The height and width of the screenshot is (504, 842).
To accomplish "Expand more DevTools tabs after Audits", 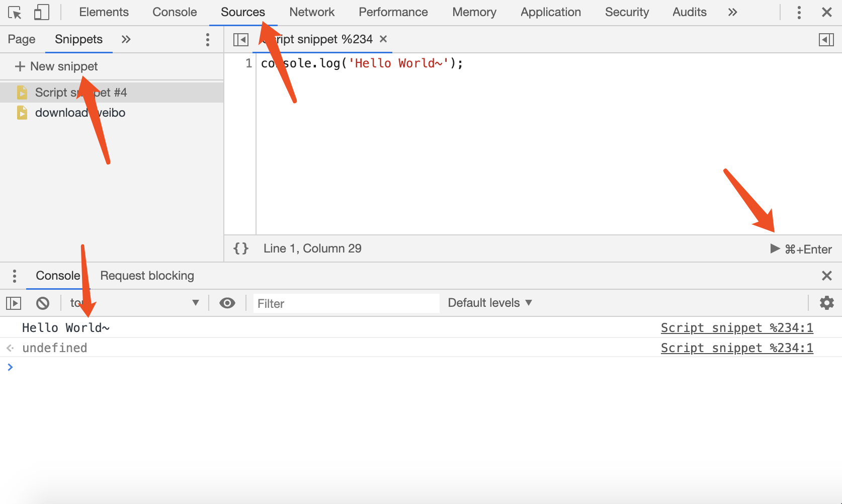I will click(x=732, y=12).
